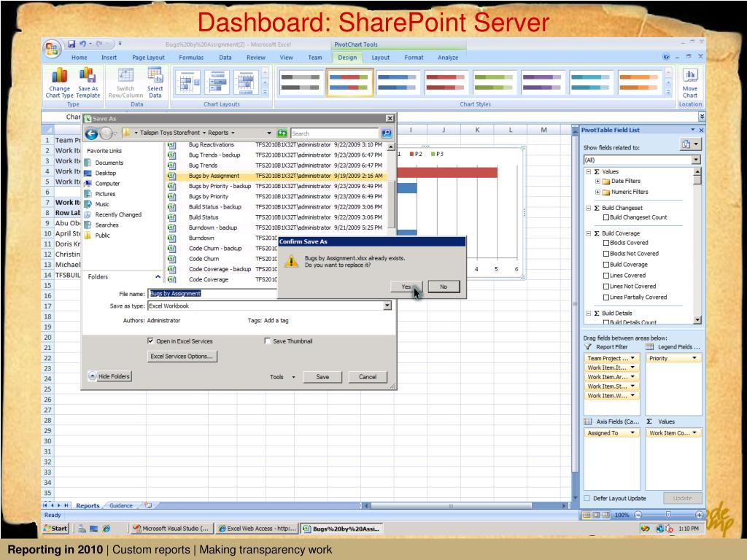The height and width of the screenshot is (560, 747).
Task: Click the Back arrow in Save As dialog
Action: pyautogui.click(x=91, y=134)
